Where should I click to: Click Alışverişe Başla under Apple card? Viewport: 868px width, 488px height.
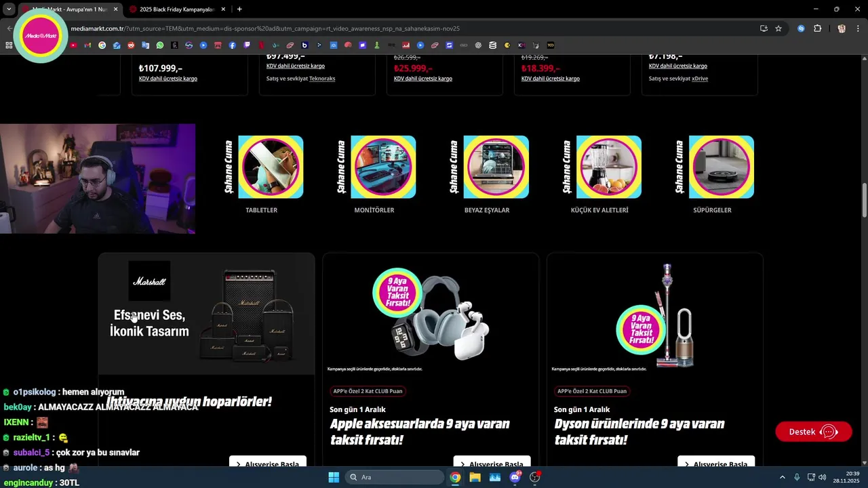click(x=492, y=463)
